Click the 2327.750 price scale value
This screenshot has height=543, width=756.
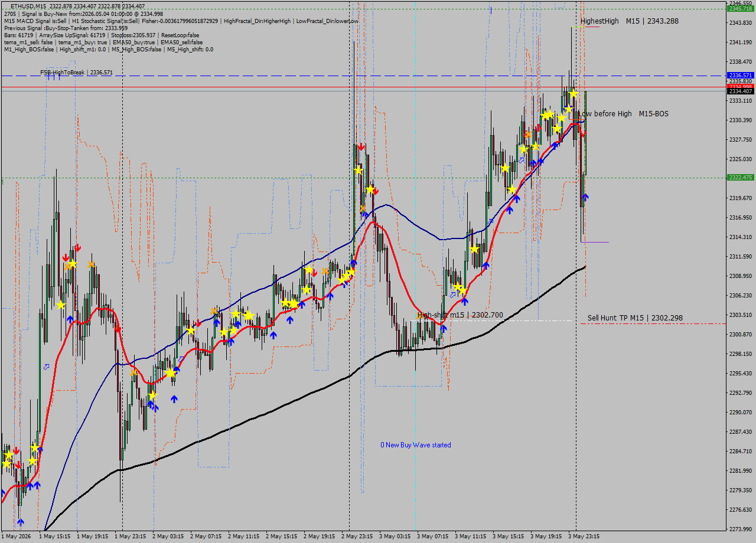[741, 140]
